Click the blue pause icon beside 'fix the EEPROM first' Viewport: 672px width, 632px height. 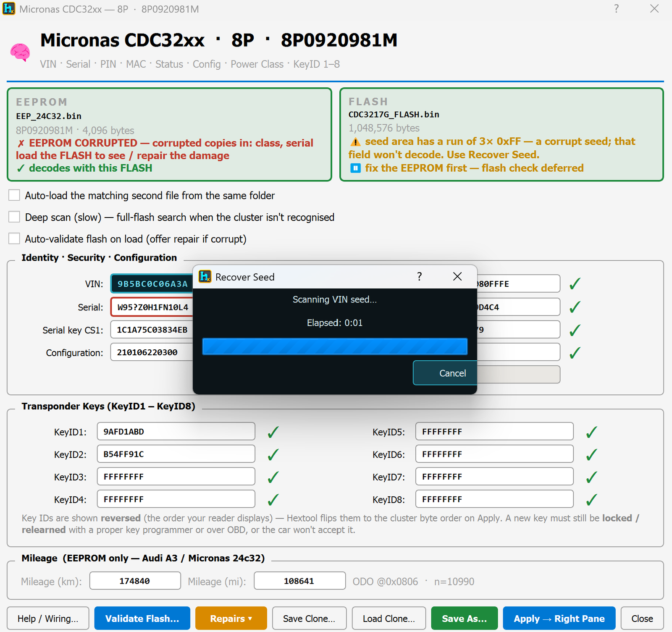[x=355, y=168]
